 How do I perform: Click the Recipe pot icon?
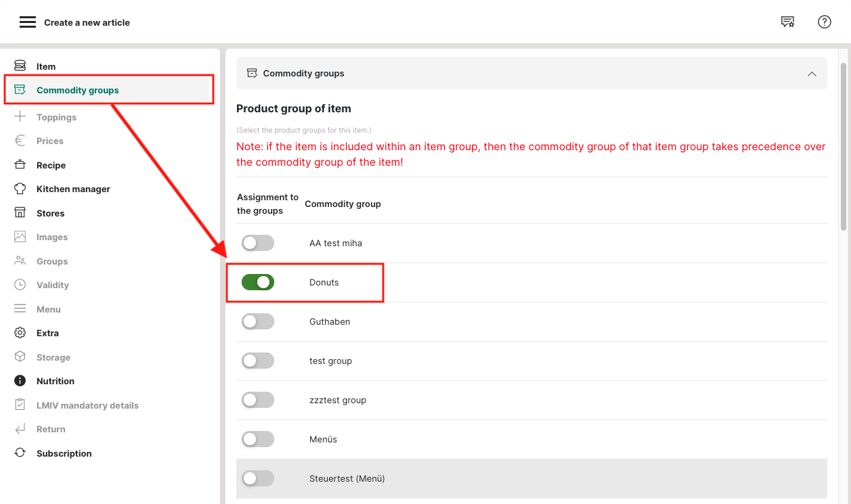point(20,165)
